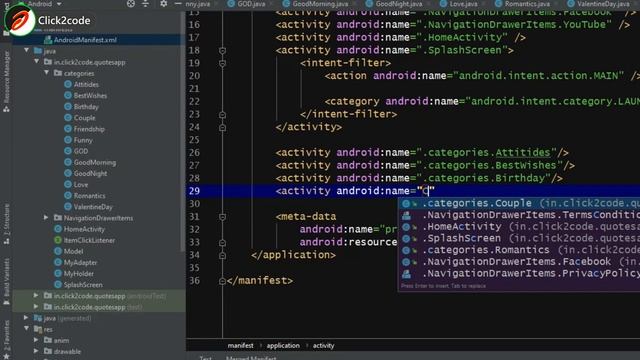Choose .NavigationDrawerItems.TermsConditions suggestion

click(x=519, y=215)
